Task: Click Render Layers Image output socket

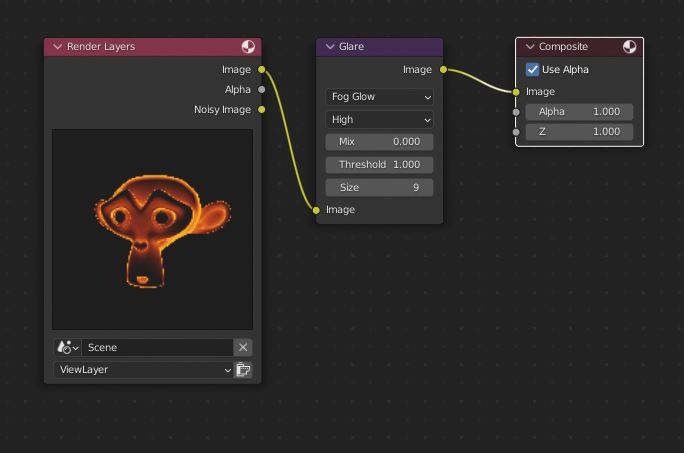Action: point(262,70)
